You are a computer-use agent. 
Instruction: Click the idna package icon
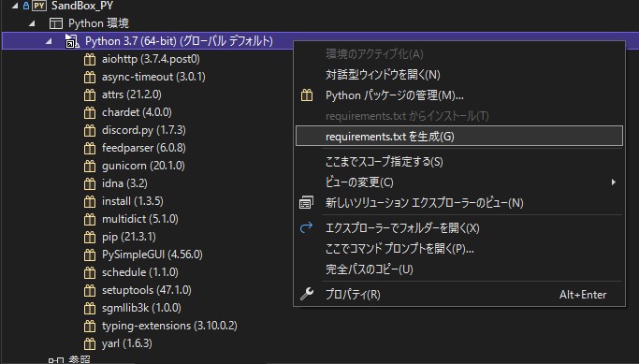(90, 183)
